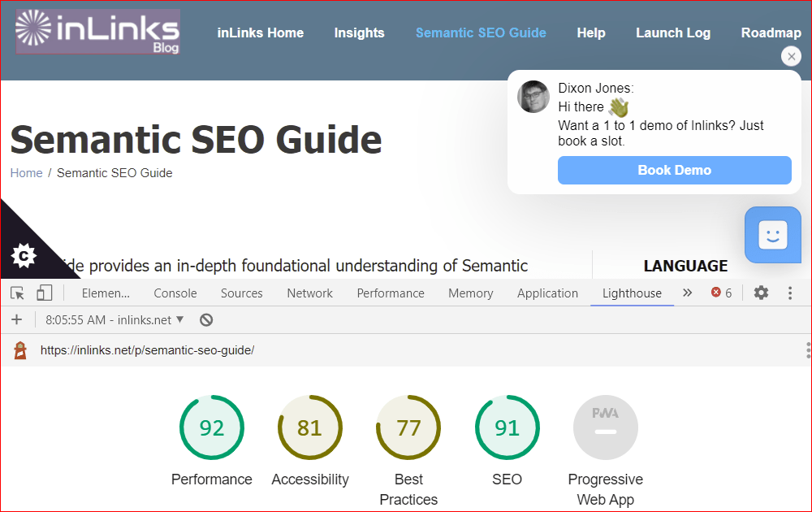
Task: Click the audited URL inlinks.net/p/semantic-seo-guide/
Action: (148, 350)
